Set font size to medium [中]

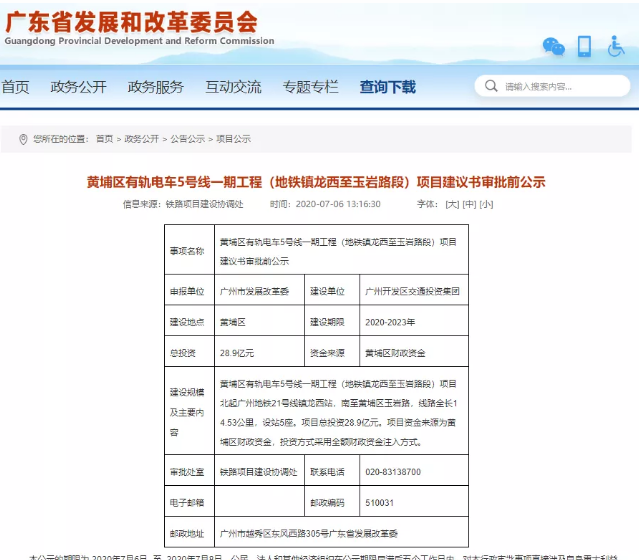coord(469,204)
